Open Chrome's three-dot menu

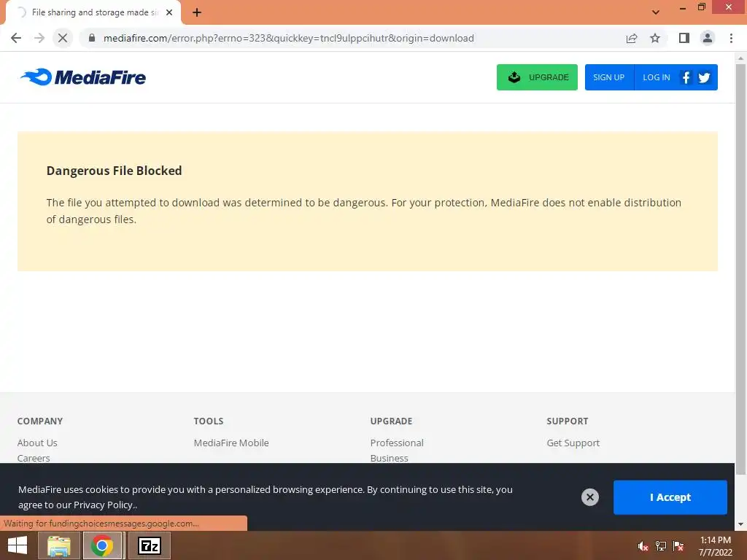731,38
